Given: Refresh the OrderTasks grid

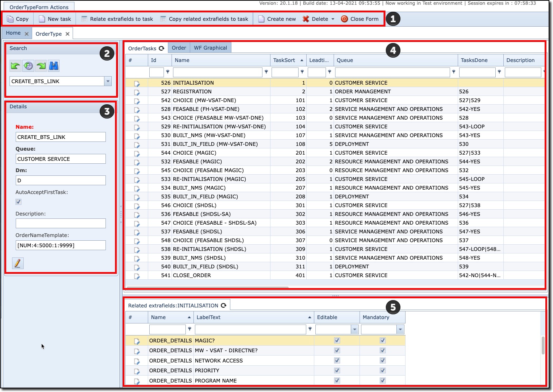Looking at the screenshot, I should (x=162, y=47).
